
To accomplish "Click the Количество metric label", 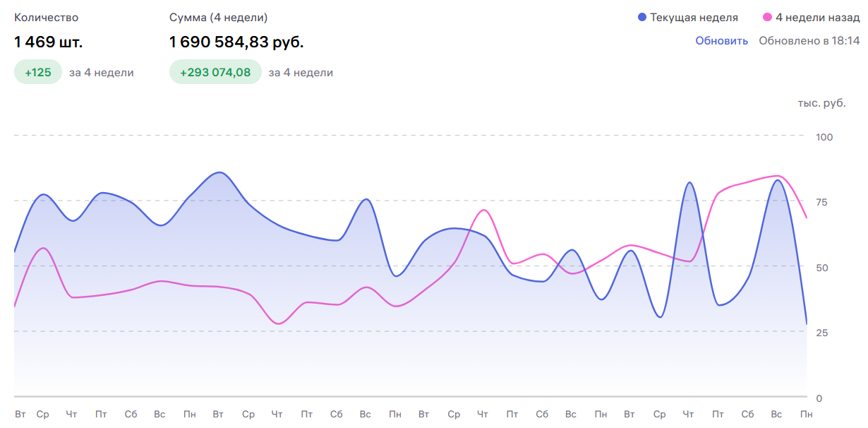I will [x=47, y=18].
